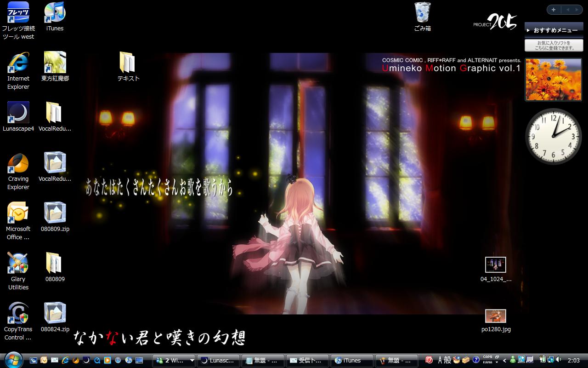Click the Windows Start orb
Viewport: 588px width, 368px height.
[14, 359]
